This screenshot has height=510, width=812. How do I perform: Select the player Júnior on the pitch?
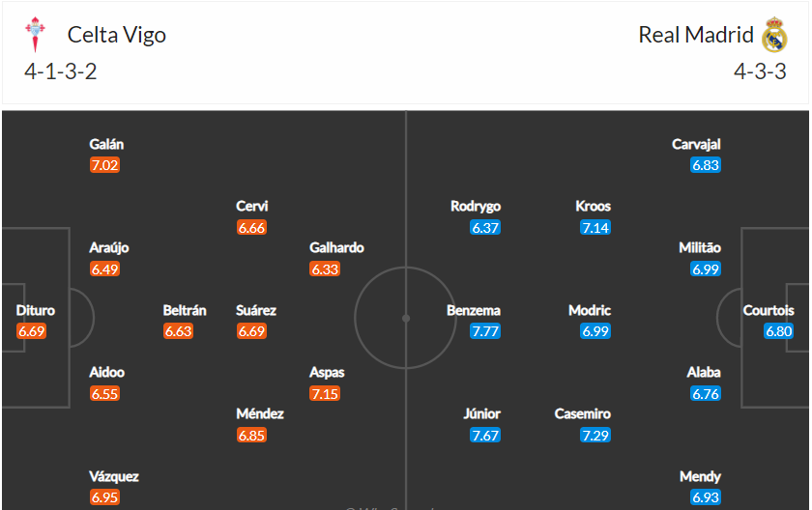coord(481,413)
